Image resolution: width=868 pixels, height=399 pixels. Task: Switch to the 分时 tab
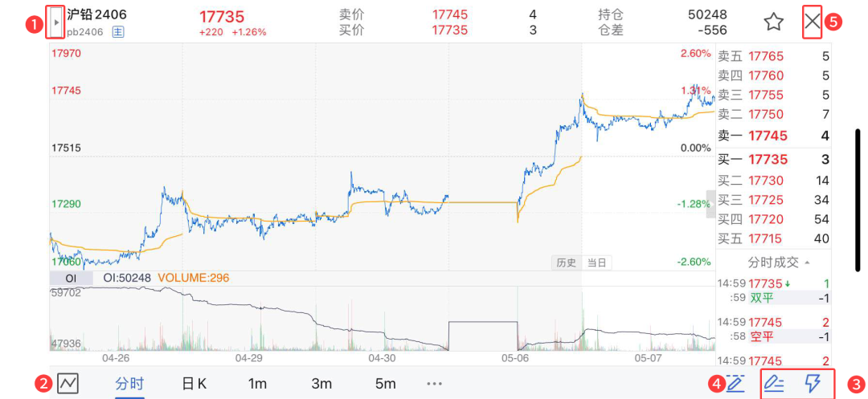tap(129, 384)
